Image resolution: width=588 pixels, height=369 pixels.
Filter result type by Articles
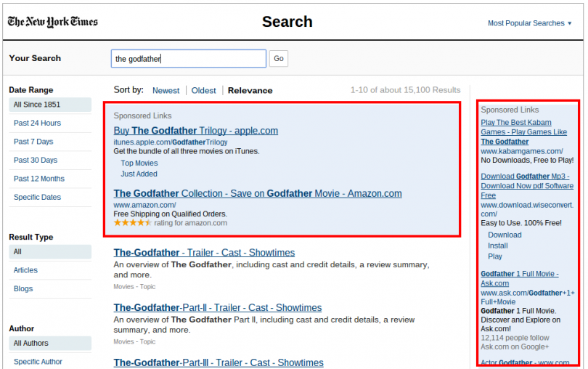coord(25,270)
